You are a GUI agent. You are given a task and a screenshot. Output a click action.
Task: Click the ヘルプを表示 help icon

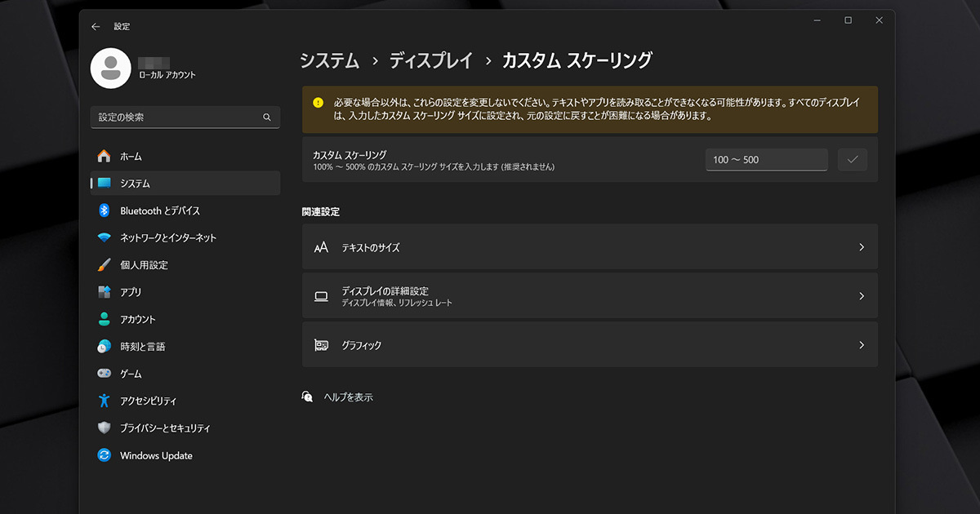click(307, 397)
